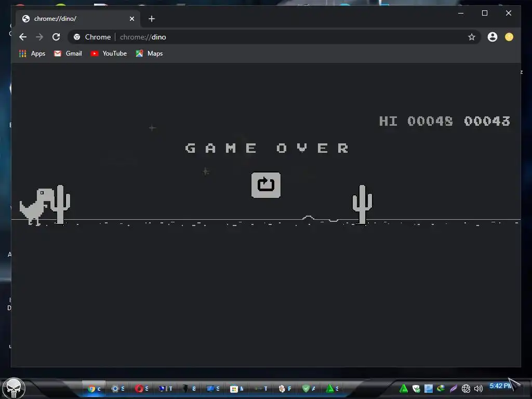Open the YouTube bookmark
Image resolution: width=532 pixels, height=399 pixels.
[x=109, y=54]
